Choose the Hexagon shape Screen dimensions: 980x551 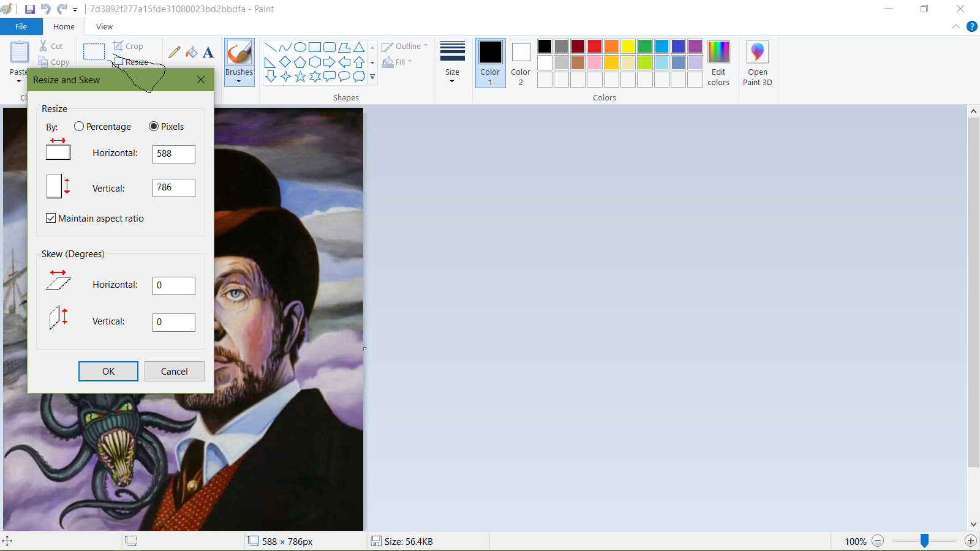click(315, 62)
